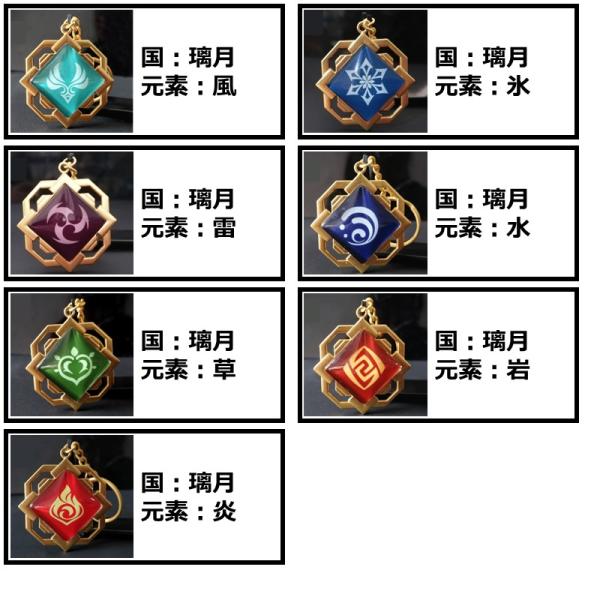Viewport: 600px width, 600px height.
Task: Click the red Pyro flame keychain photo
Action: 72,496
